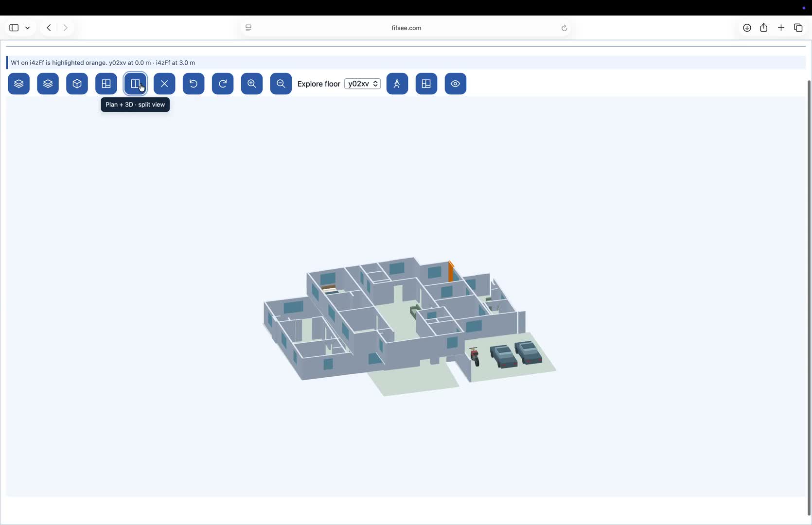Screen dimensions: 812x525
Task: Click the floor plan icon beside the cube icon
Action: click(x=106, y=84)
